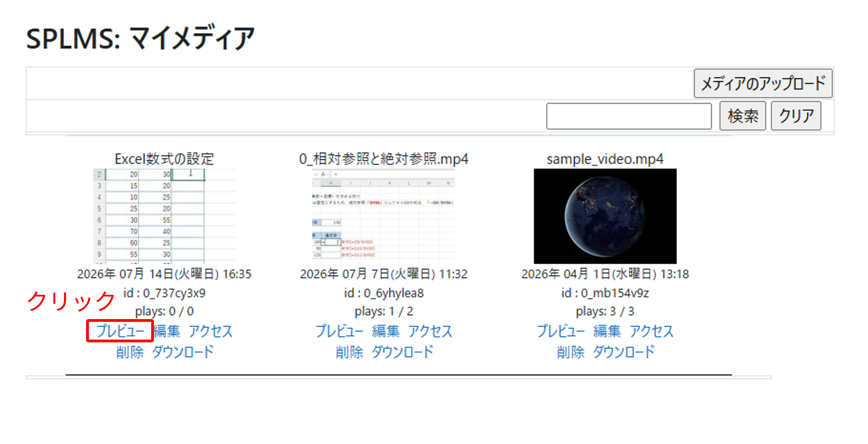Select the date 2026年 04月 1日(水曜日) 13:18
The height and width of the screenshot is (444, 868).
[605, 274]
